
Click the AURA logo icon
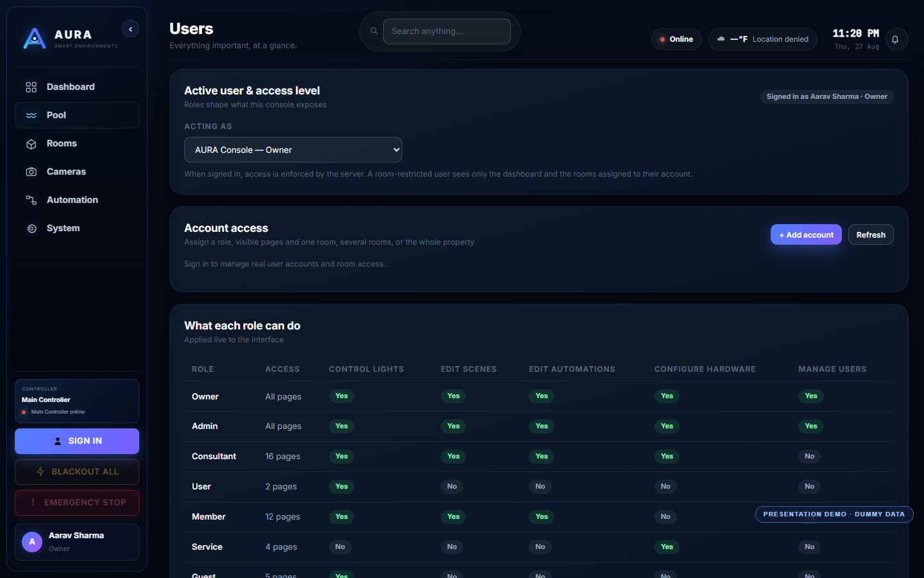click(35, 39)
